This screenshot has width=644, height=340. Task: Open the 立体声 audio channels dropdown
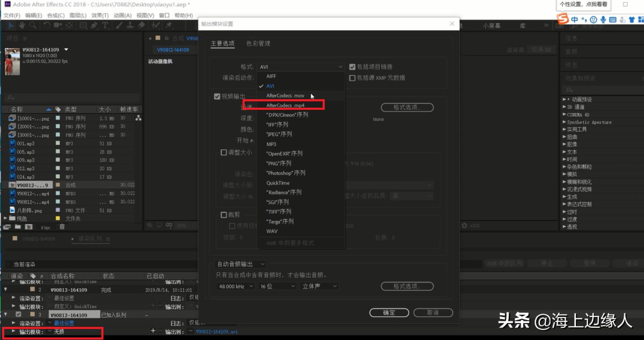[x=319, y=286]
